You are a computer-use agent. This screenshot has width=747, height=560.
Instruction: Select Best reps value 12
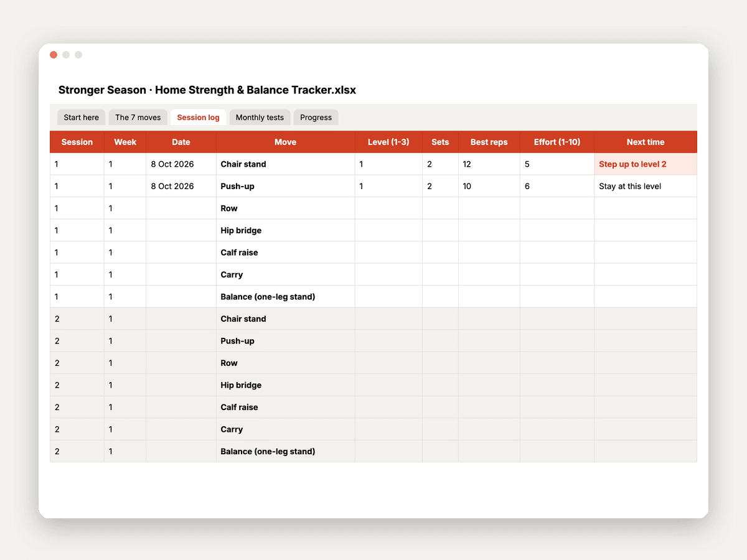[489, 164]
